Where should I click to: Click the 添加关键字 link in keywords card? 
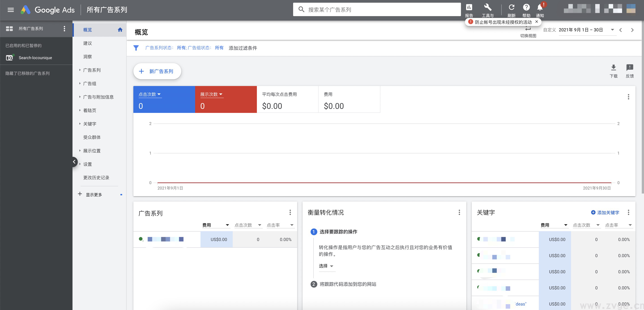pos(606,212)
